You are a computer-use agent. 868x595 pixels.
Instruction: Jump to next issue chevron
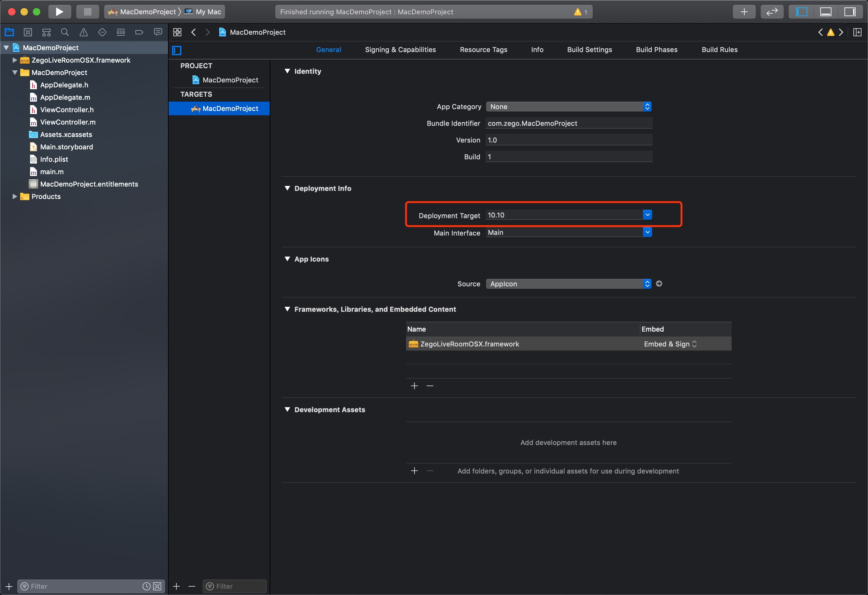point(841,32)
